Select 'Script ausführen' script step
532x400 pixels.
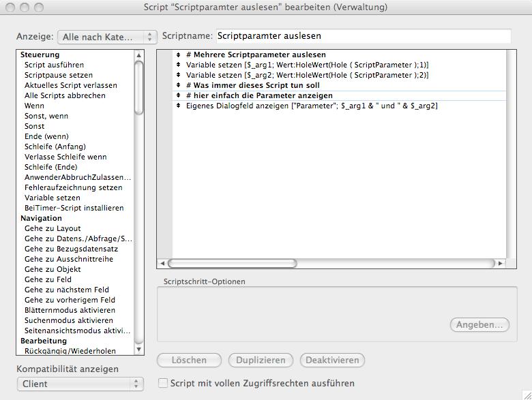54,65
